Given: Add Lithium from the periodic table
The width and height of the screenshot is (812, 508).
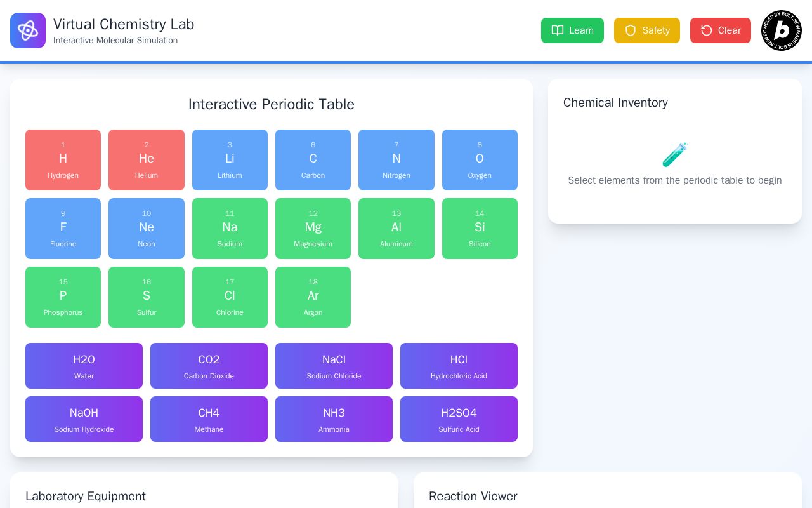Looking at the screenshot, I should [230, 160].
